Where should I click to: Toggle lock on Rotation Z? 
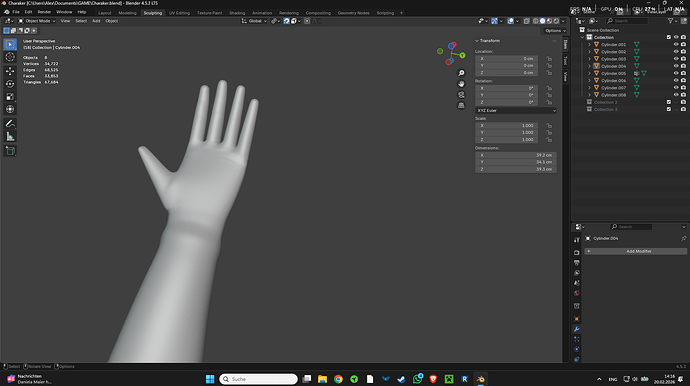[x=549, y=102]
